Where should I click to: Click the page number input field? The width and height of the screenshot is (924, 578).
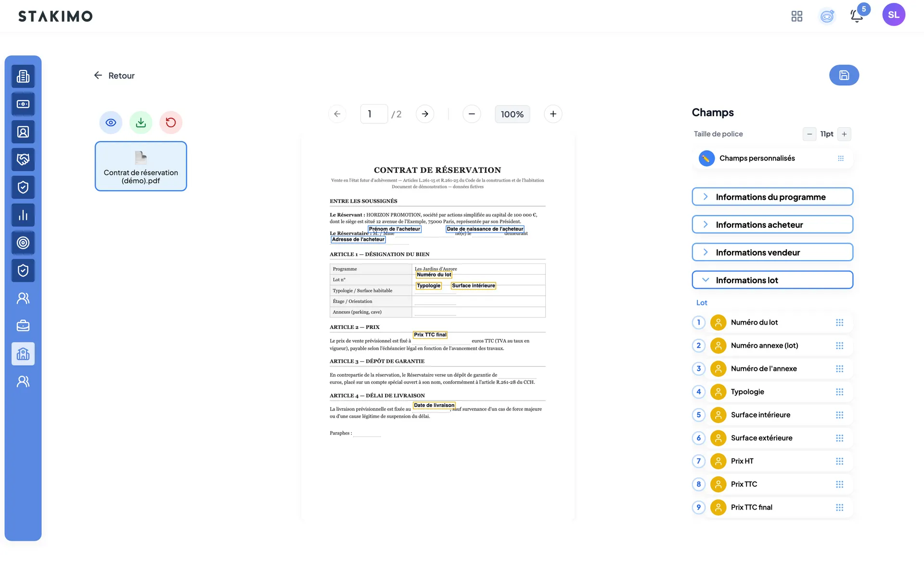tap(374, 114)
